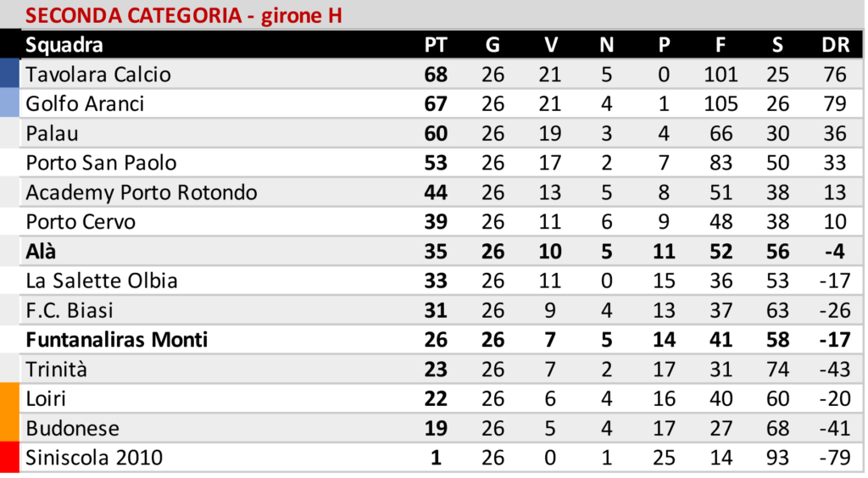The image size is (868, 478).
Task: Click the Squadra column header
Action: tap(64, 46)
